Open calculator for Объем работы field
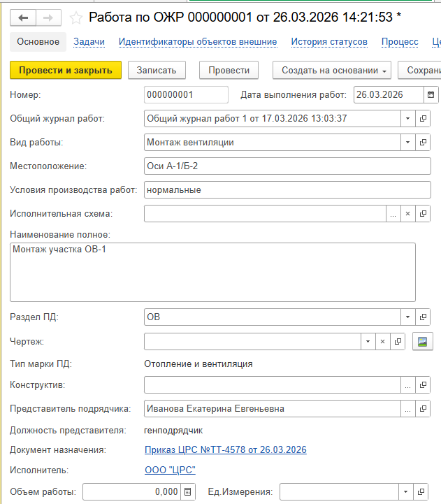This screenshot has width=441, height=504. coord(187,492)
